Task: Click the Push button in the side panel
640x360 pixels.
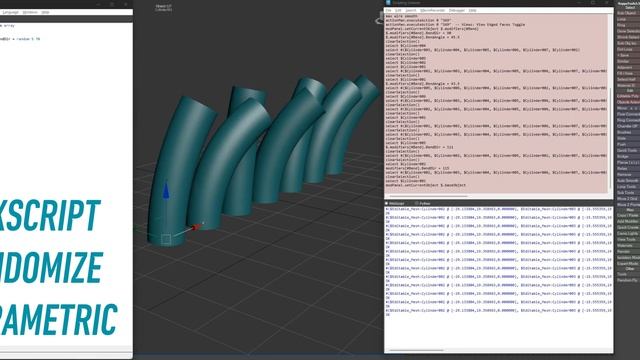Action: pos(628,144)
